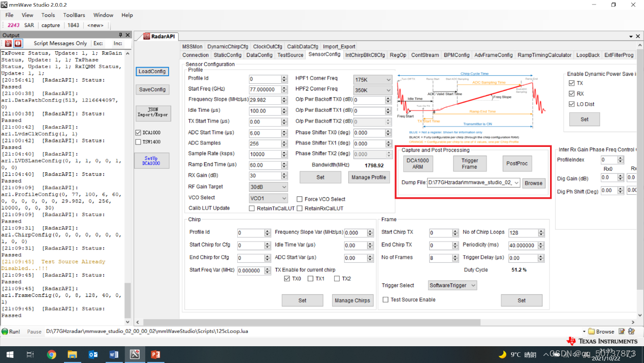Check RetainRxCalLUT option
This screenshot has width=644, height=363.
coord(300,208)
